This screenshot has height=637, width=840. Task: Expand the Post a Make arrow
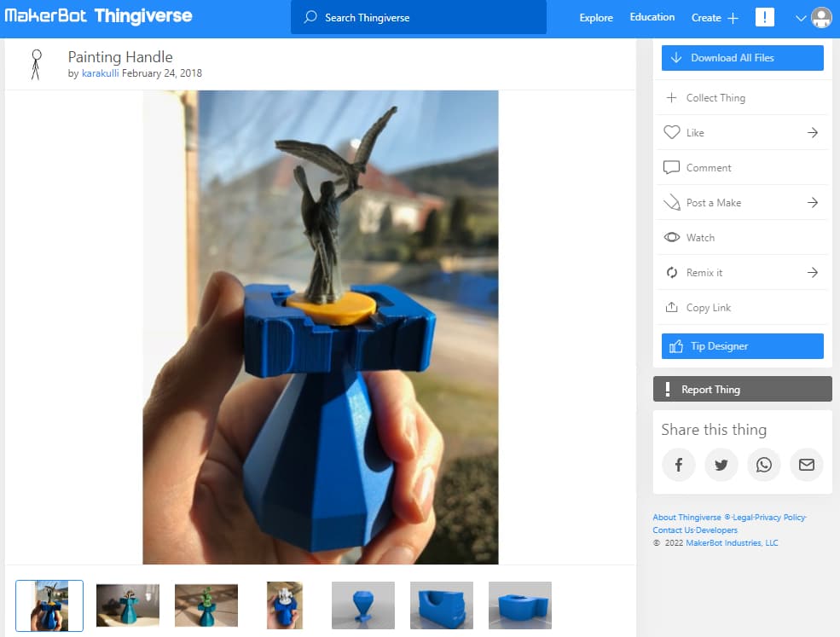coord(812,202)
